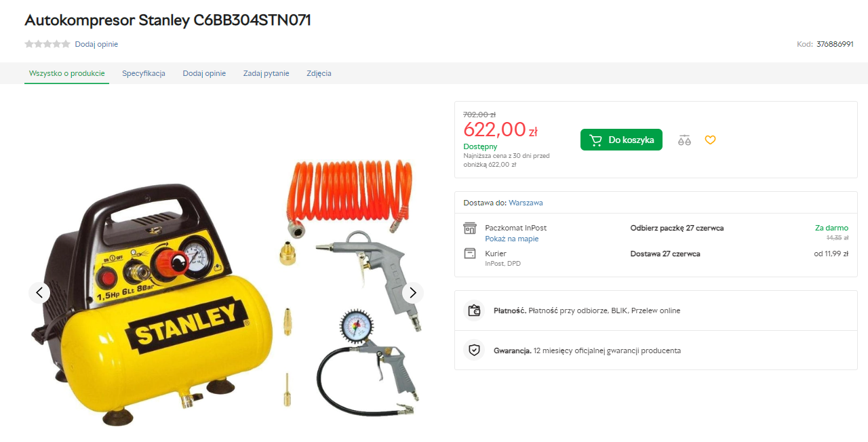Open the Zadaj pytanie tab
The height and width of the screenshot is (442, 868).
tap(267, 73)
